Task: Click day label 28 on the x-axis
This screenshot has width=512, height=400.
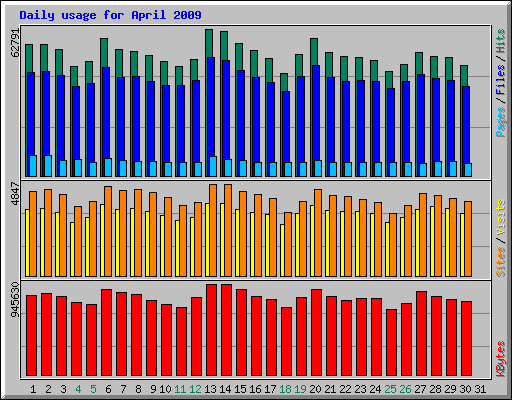Action: point(435,389)
